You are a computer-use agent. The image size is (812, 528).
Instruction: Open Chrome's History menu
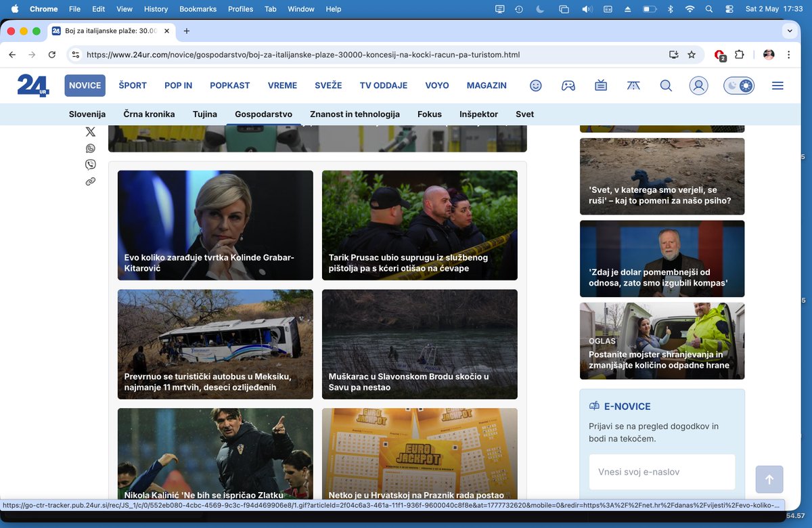click(x=156, y=9)
